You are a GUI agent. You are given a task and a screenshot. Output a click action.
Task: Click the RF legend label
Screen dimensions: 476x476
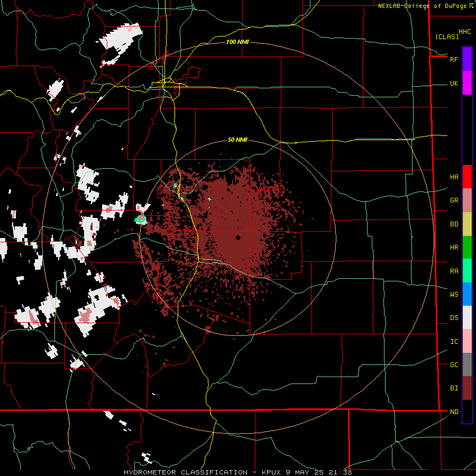click(x=454, y=59)
